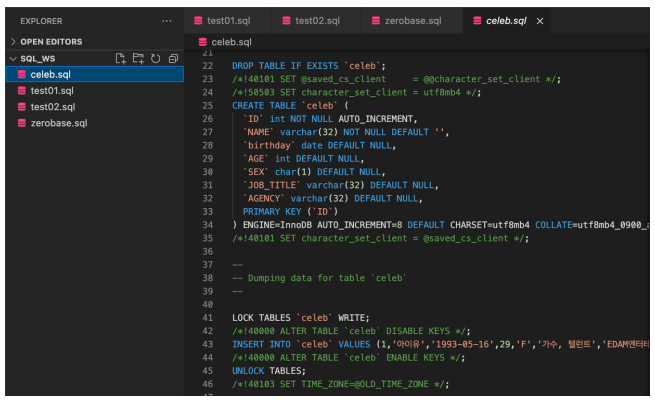Click line number 43 in the gutter
The image size is (655, 400).
(x=208, y=344)
